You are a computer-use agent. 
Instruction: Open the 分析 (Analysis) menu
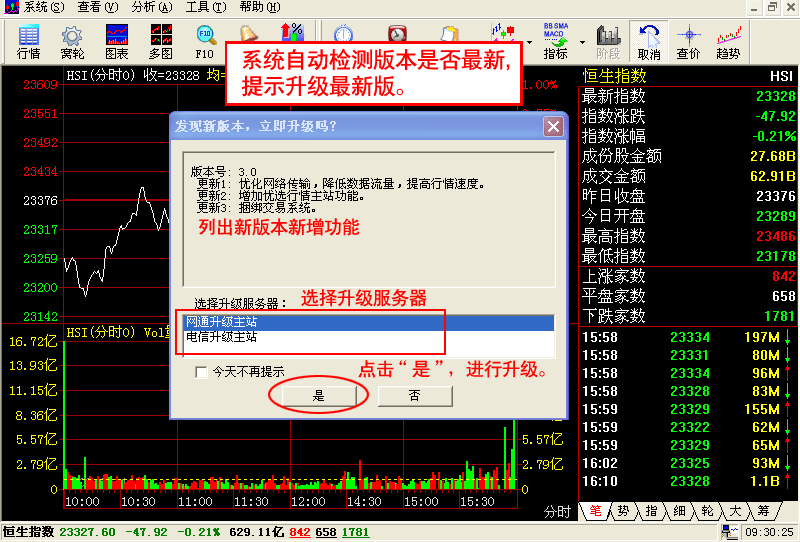[150, 7]
